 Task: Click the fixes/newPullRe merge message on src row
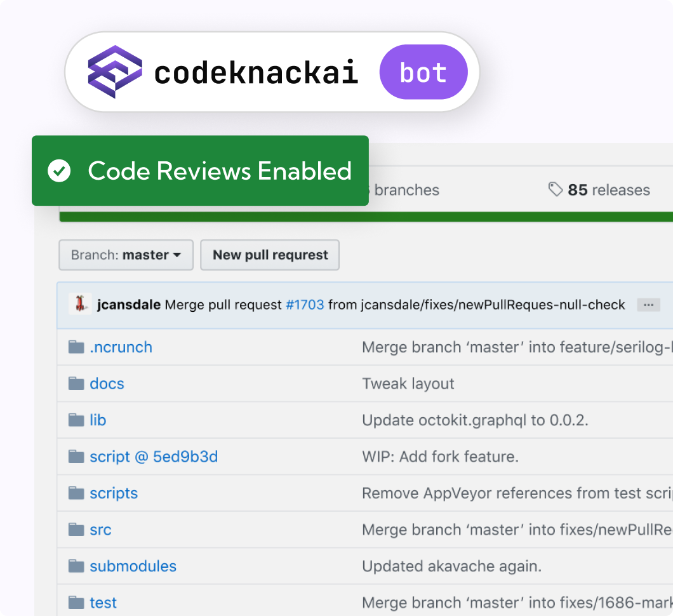tap(517, 530)
